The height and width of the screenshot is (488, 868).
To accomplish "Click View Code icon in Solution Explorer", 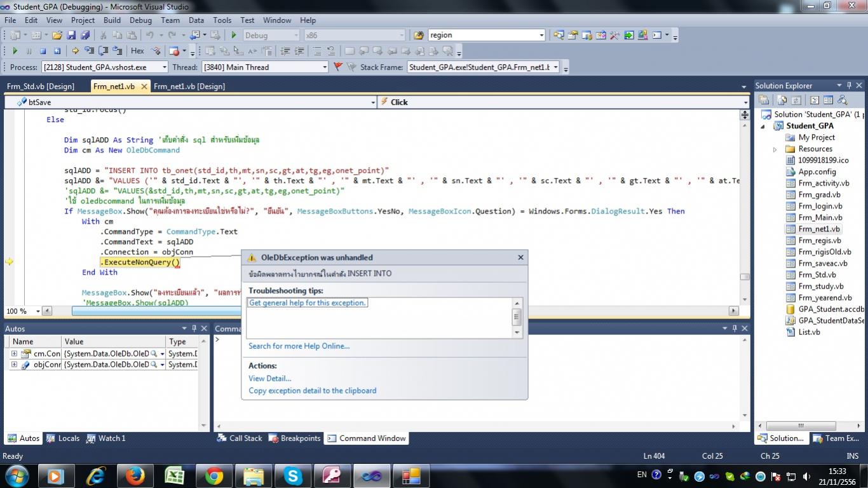I will click(814, 100).
